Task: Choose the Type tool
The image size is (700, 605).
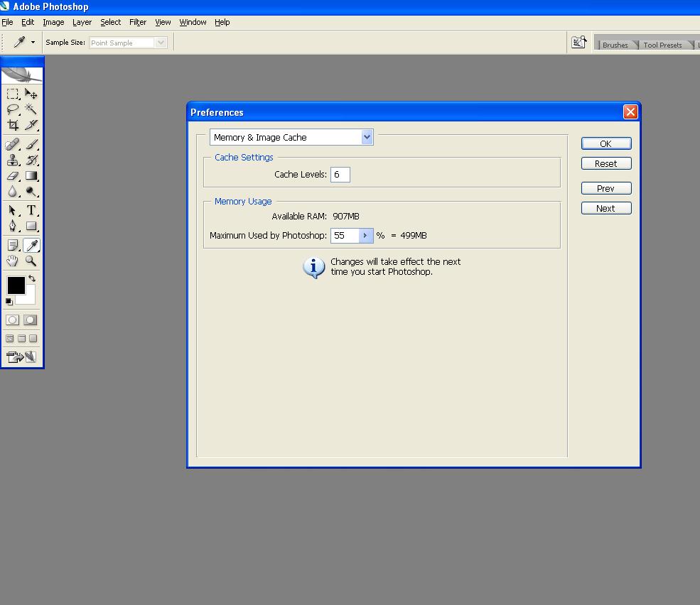Action: [31, 210]
